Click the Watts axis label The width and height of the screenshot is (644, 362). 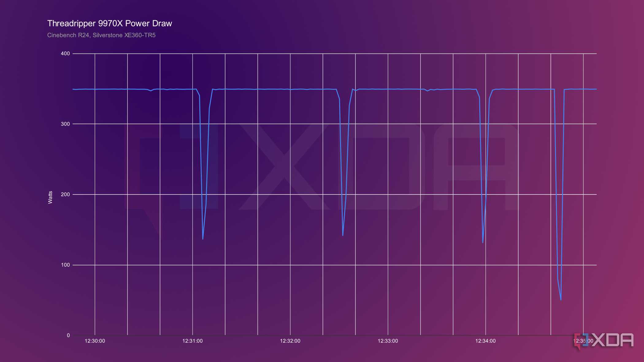point(50,197)
